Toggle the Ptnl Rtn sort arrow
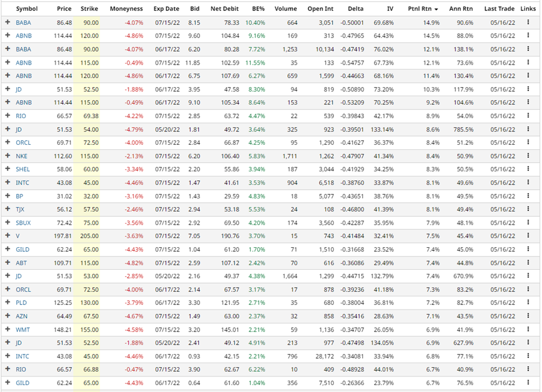 tap(436, 9)
